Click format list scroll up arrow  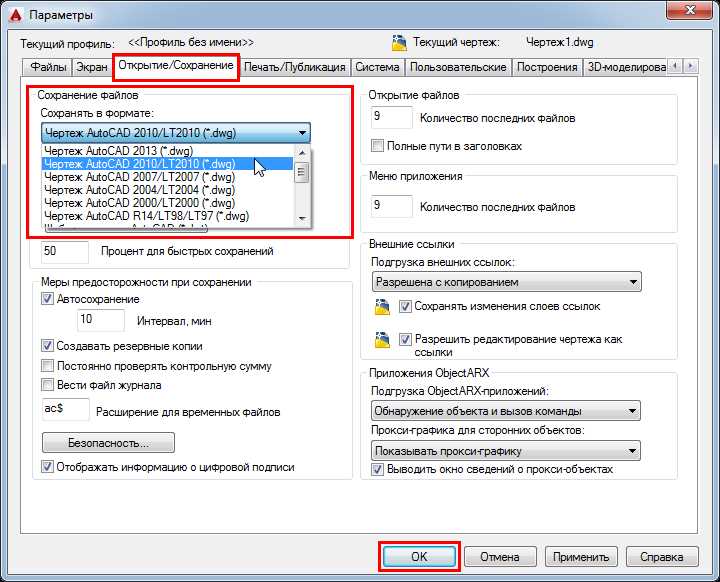click(x=302, y=152)
